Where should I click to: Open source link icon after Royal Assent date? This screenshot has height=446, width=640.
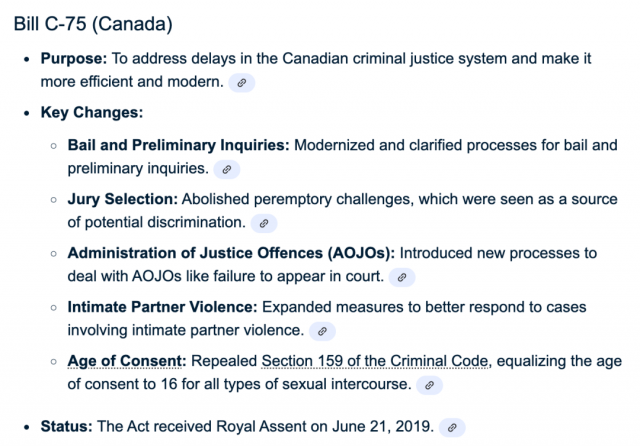click(452, 428)
